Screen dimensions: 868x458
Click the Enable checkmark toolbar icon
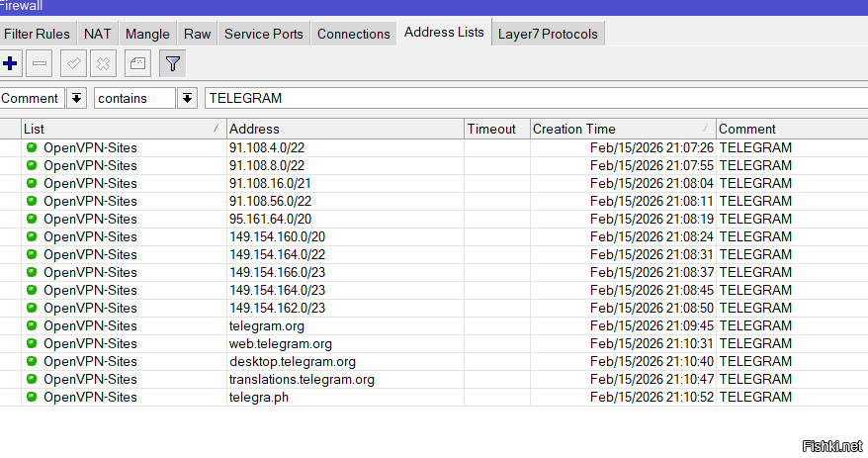[x=73, y=64]
